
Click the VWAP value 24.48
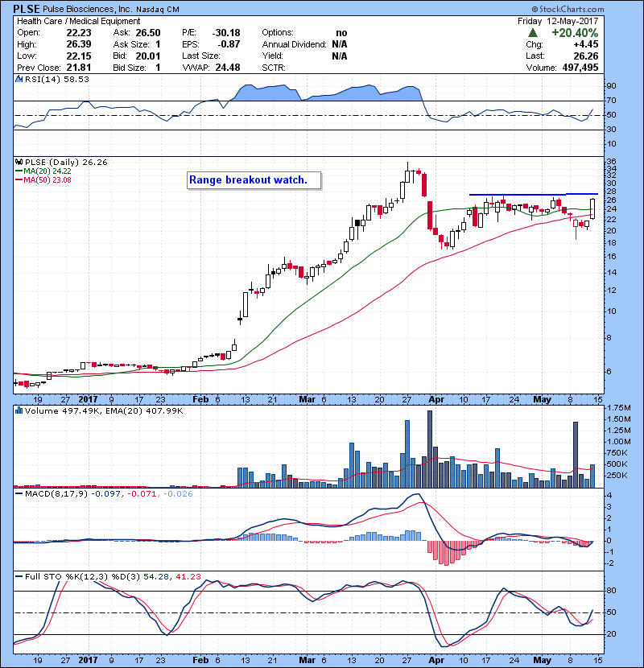228,68
